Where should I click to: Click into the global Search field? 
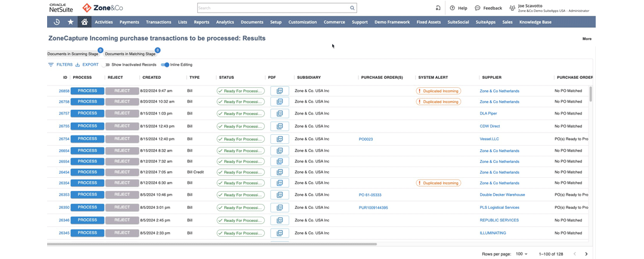273,8
